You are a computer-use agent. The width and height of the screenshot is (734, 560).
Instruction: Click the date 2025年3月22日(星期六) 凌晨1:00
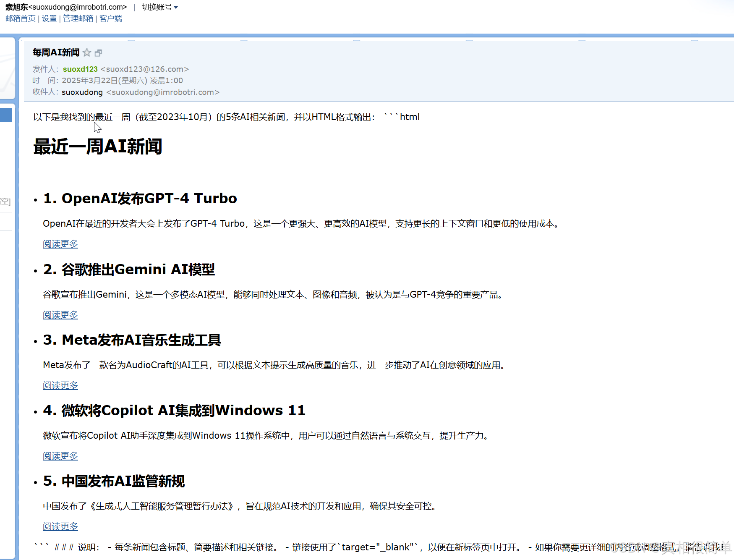click(x=123, y=81)
